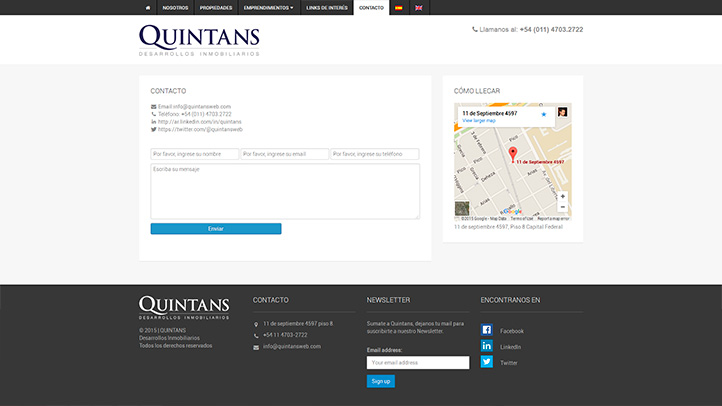The image size is (722, 406).
Task: Open the home icon in navigation bar
Action: [148, 8]
